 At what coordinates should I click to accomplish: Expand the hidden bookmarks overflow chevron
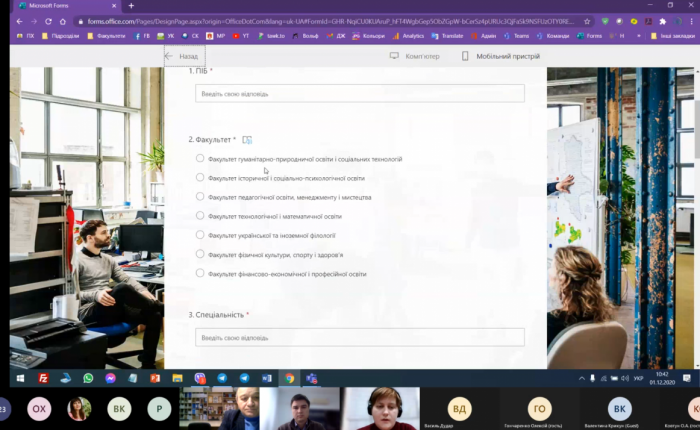click(639, 36)
